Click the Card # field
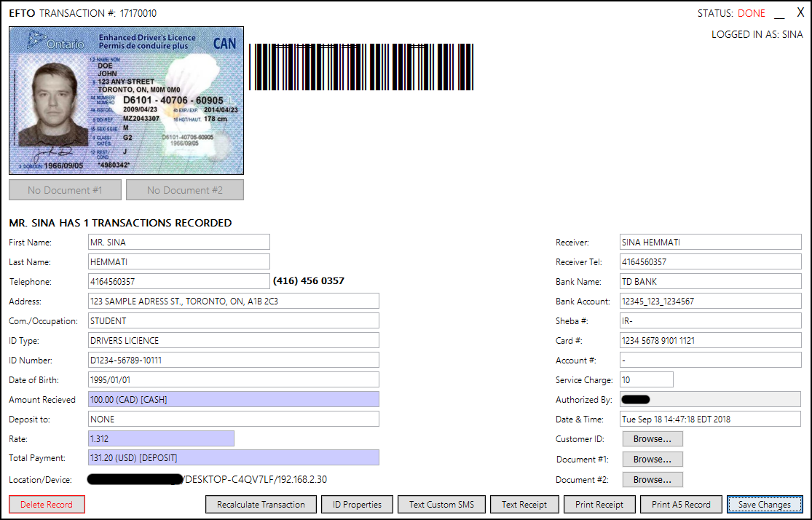The height and width of the screenshot is (520, 812). [x=710, y=340]
